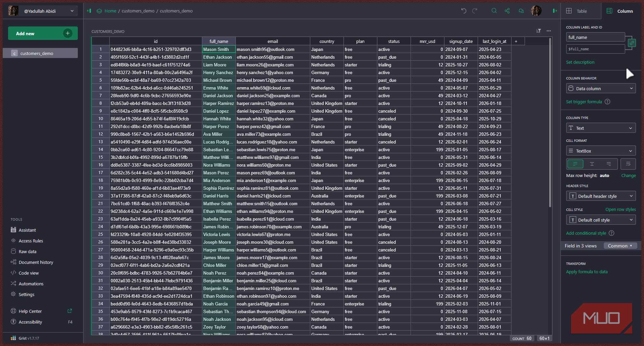Click the undo arrow icon
644x346 pixels.
[464, 11]
